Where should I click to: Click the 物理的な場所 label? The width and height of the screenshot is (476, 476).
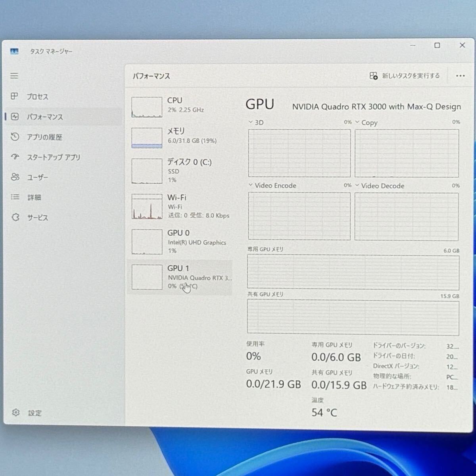(x=392, y=376)
